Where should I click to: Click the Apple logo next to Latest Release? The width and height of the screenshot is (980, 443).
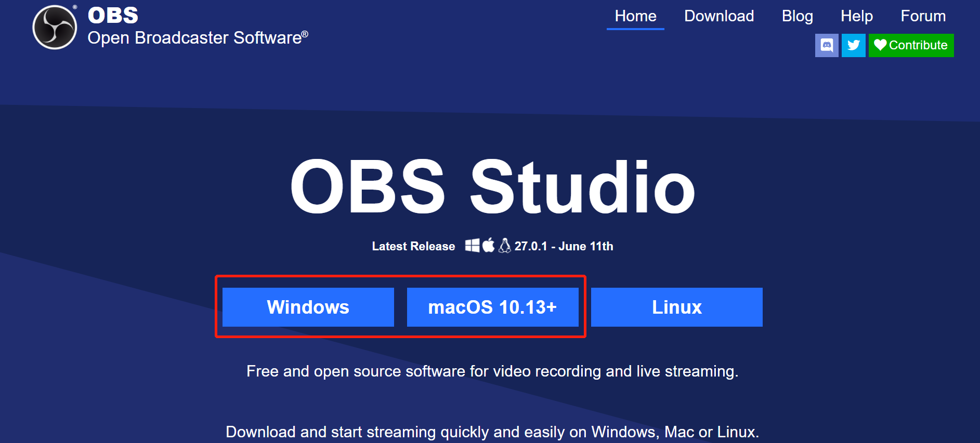click(x=488, y=245)
